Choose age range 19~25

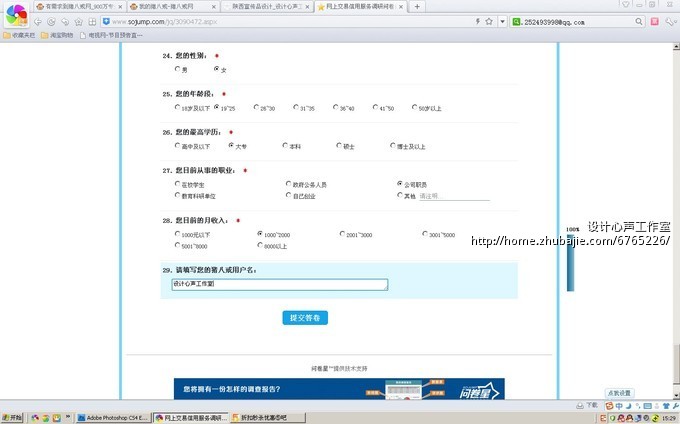(x=216, y=107)
